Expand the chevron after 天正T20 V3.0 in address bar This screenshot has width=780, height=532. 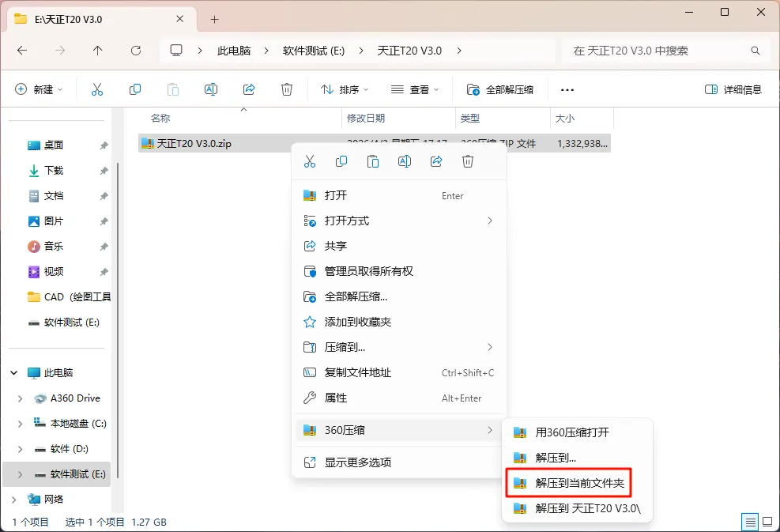pos(458,51)
